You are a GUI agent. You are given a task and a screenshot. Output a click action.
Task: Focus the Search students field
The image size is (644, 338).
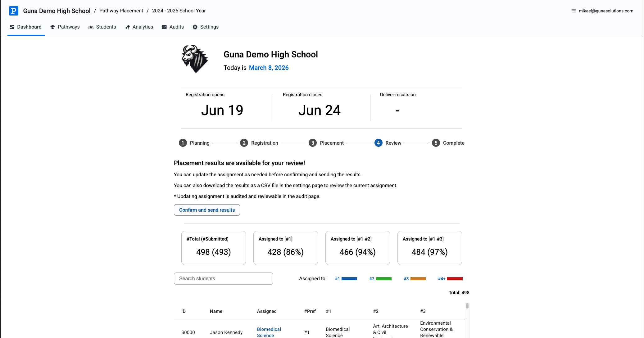224,278
